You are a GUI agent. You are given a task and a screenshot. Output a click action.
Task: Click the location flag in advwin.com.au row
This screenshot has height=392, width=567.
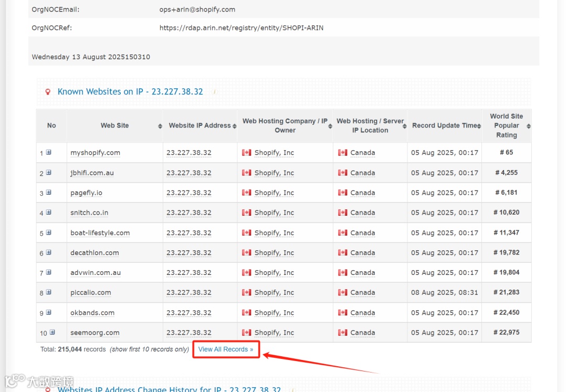coord(342,272)
